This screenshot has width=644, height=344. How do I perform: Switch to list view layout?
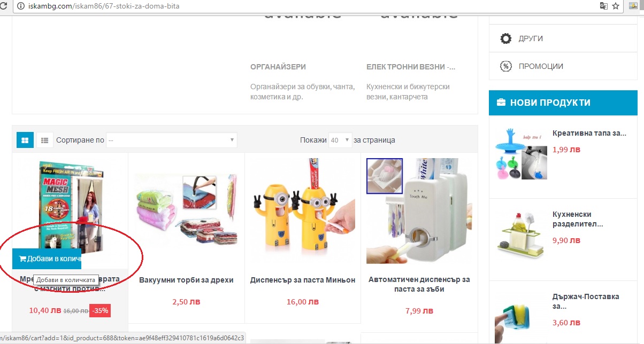tap(44, 140)
